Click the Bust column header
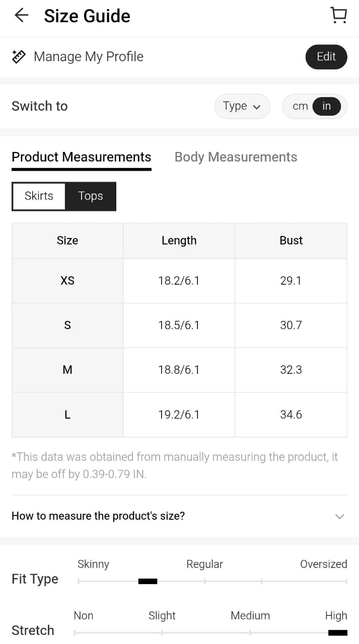This screenshot has height=644, width=359. [x=291, y=240]
